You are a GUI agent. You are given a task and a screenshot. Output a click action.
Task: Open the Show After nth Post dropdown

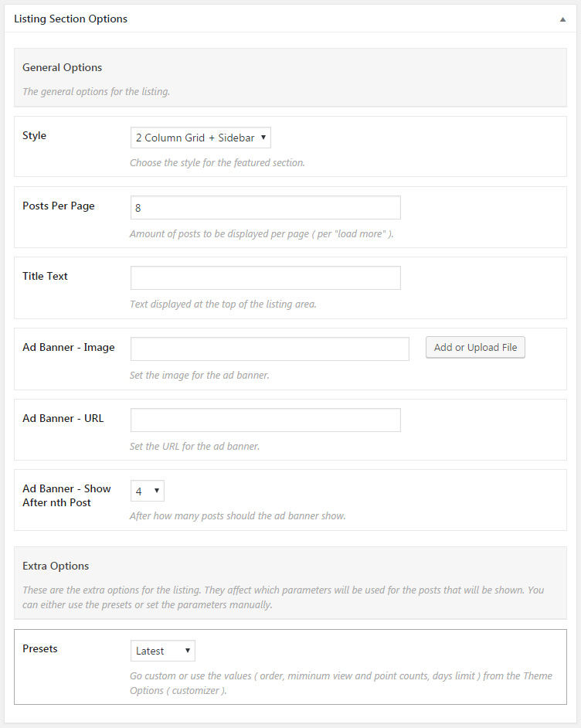click(x=148, y=491)
